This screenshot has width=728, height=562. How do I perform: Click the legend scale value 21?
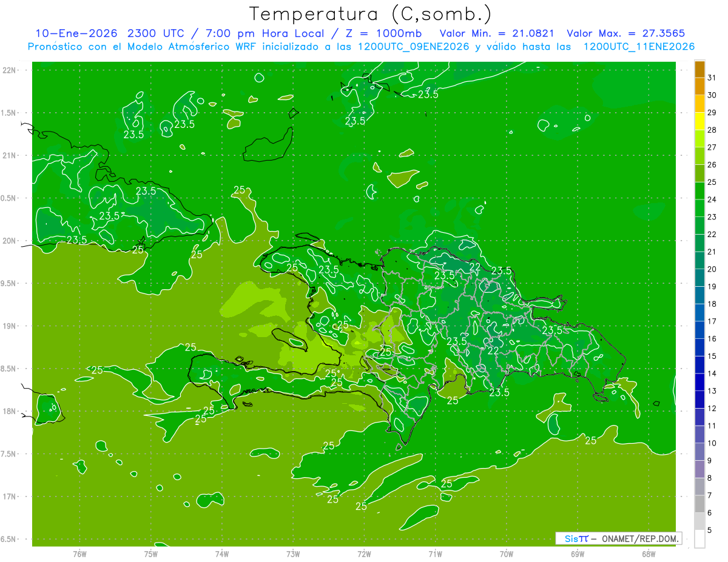(x=712, y=252)
